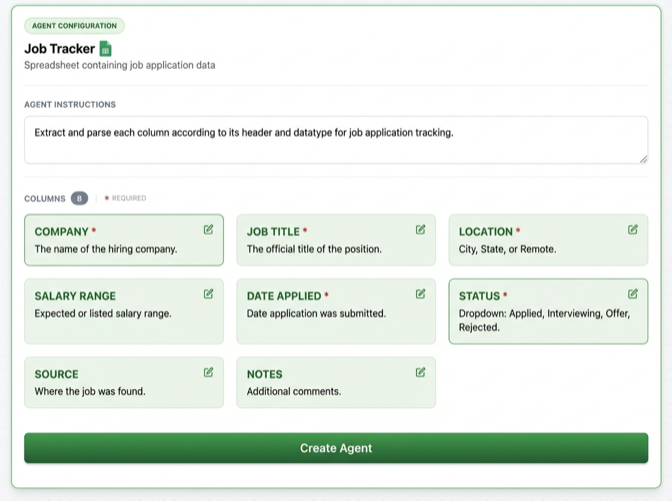Image resolution: width=672 pixels, height=501 pixels.
Task: Select the Status column card
Action: (x=548, y=311)
